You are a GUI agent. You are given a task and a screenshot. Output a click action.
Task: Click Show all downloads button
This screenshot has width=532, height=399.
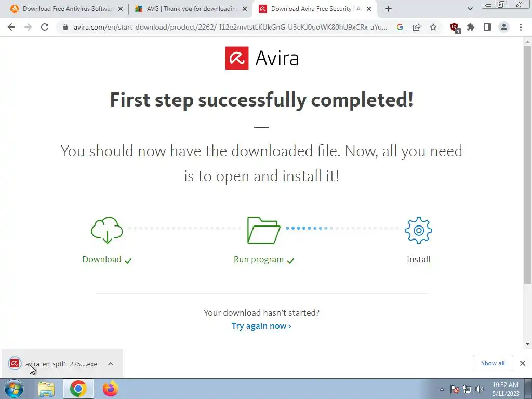493,363
